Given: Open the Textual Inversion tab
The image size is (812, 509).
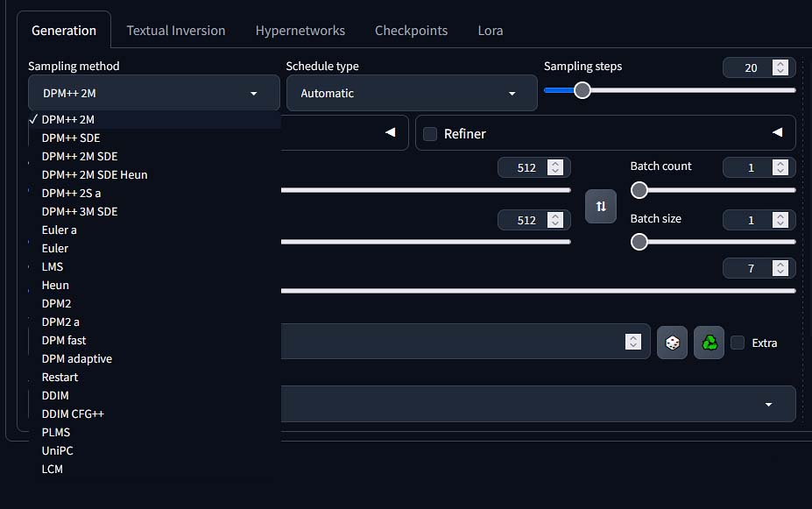Looking at the screenshot, I should [176, 31].
